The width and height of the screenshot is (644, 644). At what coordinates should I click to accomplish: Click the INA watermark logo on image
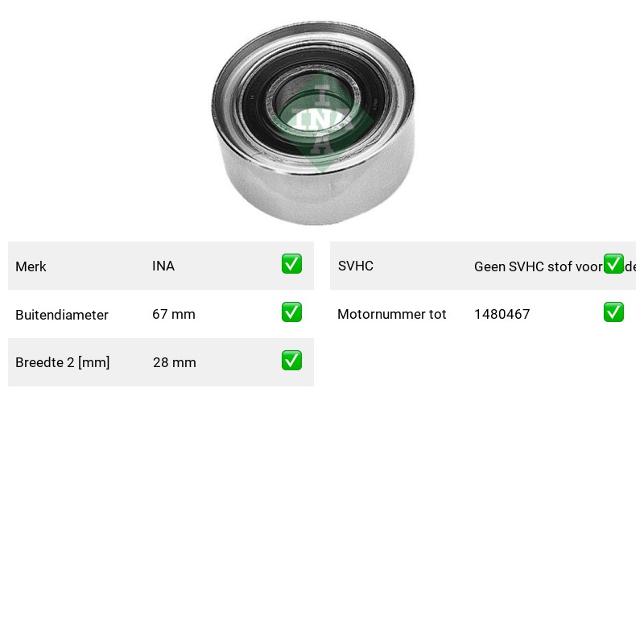coord(323,121)
